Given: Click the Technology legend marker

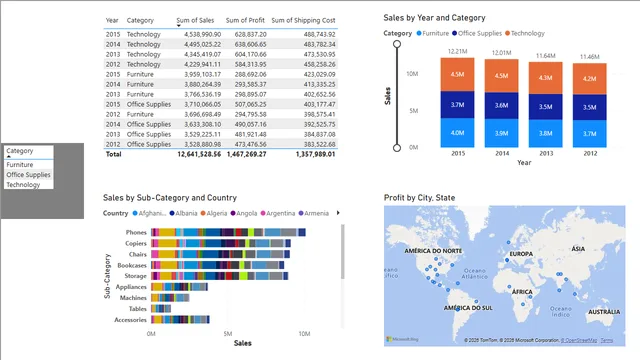Looking at the screenshot, I should pyautogui.click(x=507, y=33).
